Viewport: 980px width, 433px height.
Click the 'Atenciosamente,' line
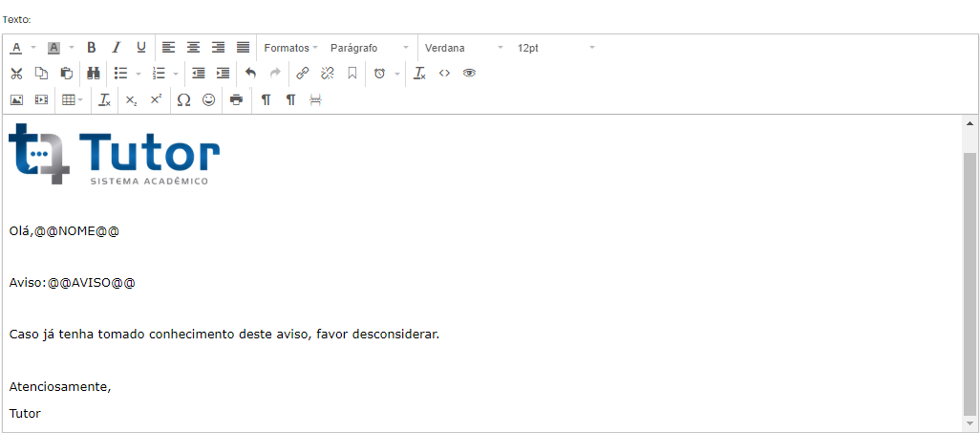(x=60, y=387)
